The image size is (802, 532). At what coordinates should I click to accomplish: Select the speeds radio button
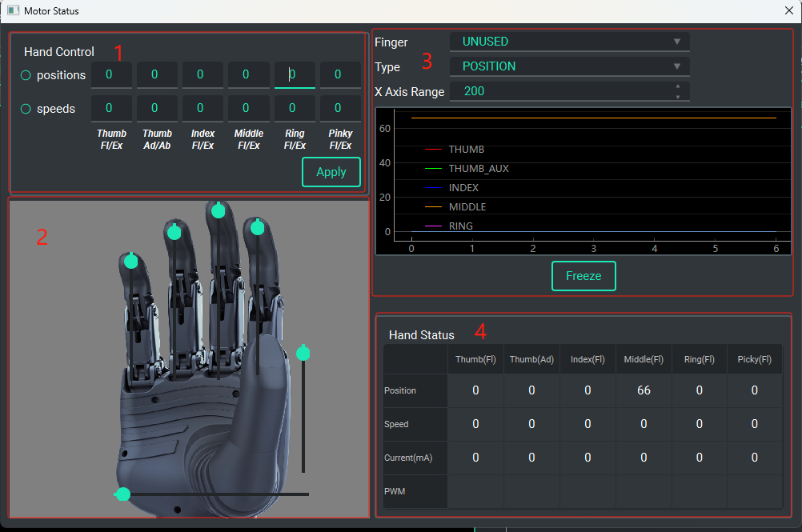[26, 109]
